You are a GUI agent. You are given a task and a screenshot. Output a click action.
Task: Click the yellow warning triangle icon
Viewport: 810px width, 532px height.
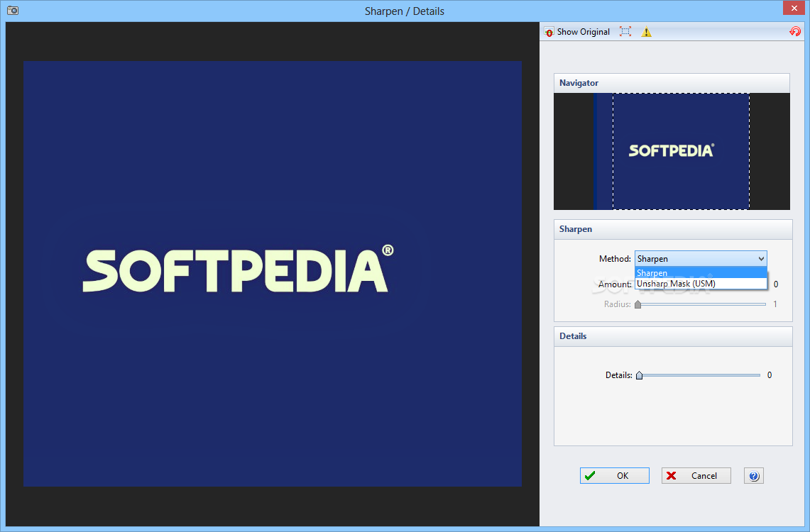coord(646,32)
